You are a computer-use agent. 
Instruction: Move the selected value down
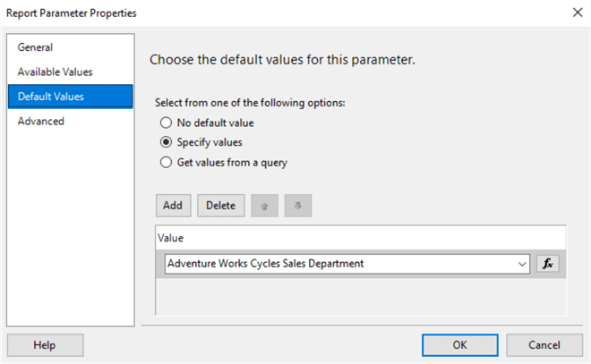coord(297,206)
